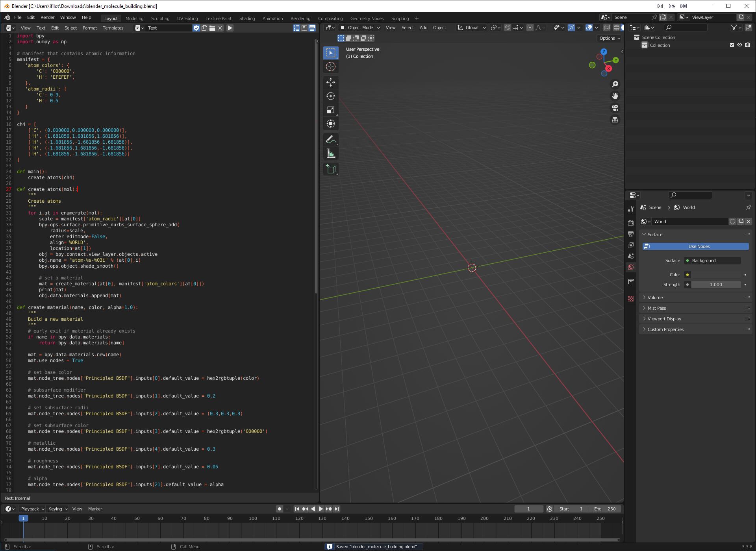The height and width of the screenshot is (551, 756).
Task: Open the Object Mode dropdown
Action: tap(359, 28)
